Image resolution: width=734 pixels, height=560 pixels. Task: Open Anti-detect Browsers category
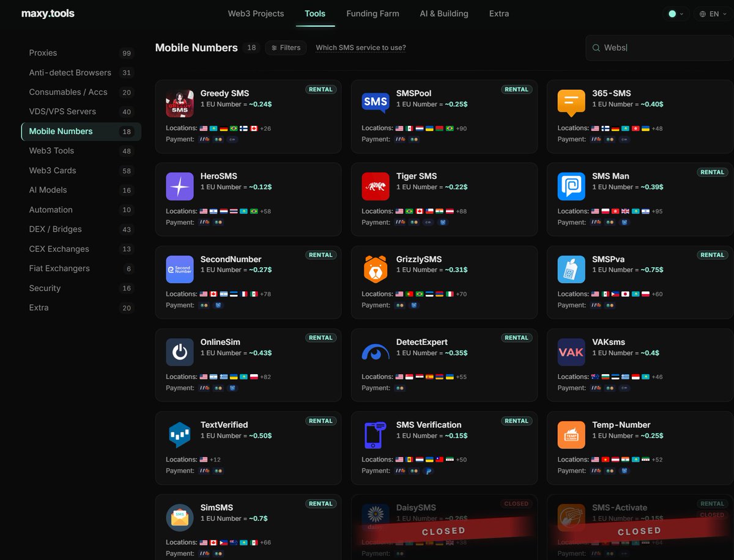(81, 72)
